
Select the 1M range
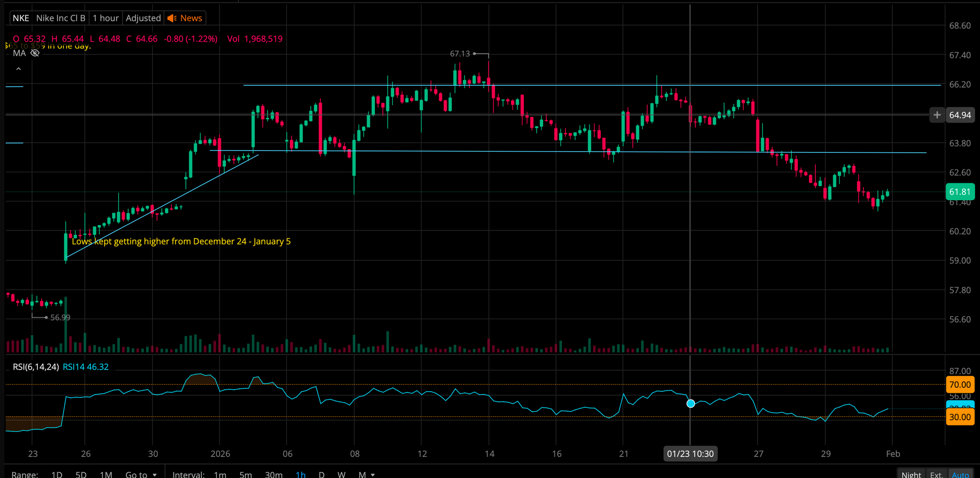point(106,474)
